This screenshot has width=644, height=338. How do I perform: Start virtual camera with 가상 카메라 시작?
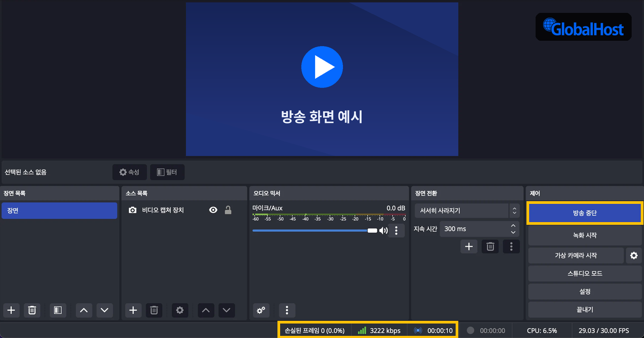click(576, 255)
